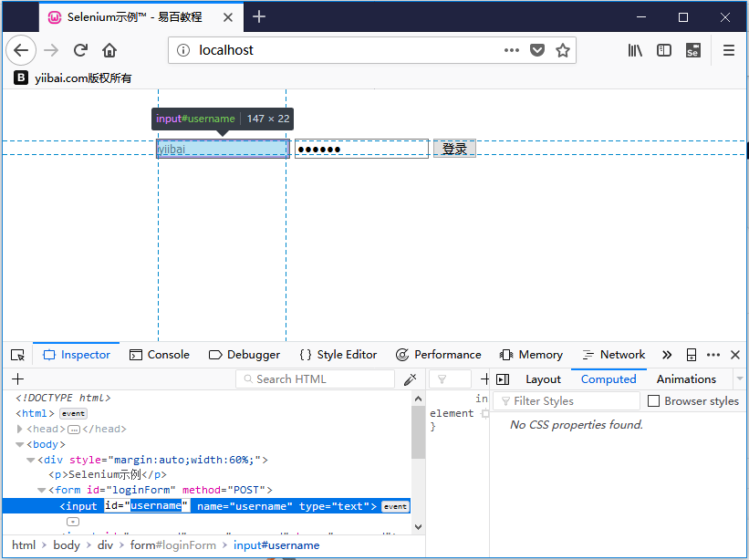Open Responsive Design Mode
The width and height of the screenshot is (749, 560).
(692, 355)
